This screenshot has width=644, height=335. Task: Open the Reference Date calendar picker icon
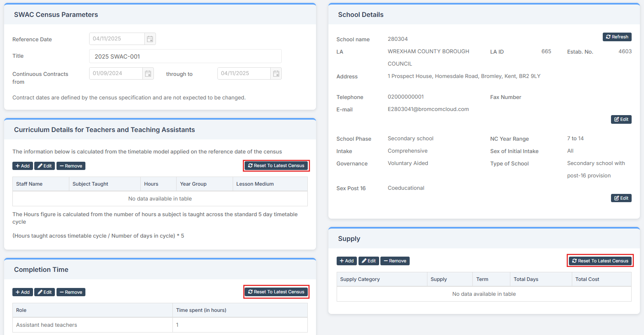pos(150,39)
